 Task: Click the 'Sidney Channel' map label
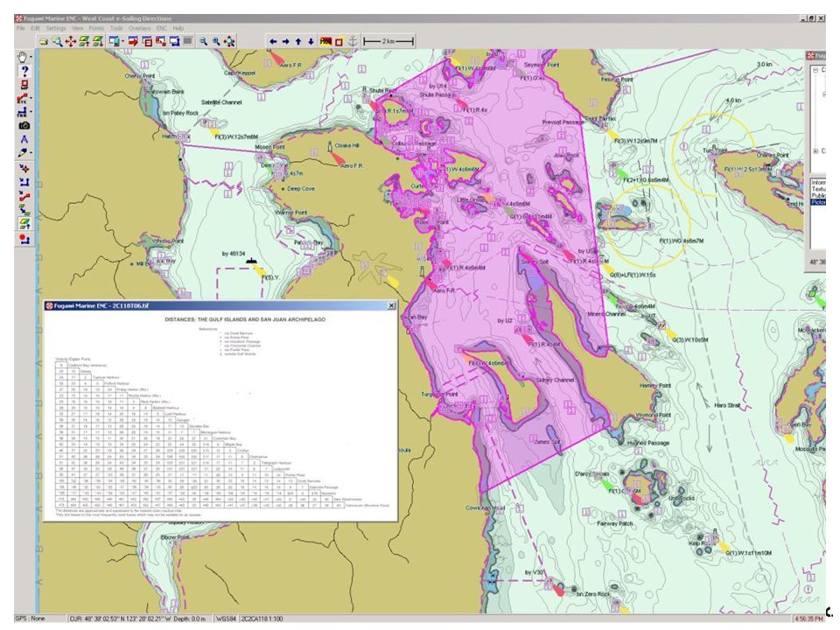(555, 380)
